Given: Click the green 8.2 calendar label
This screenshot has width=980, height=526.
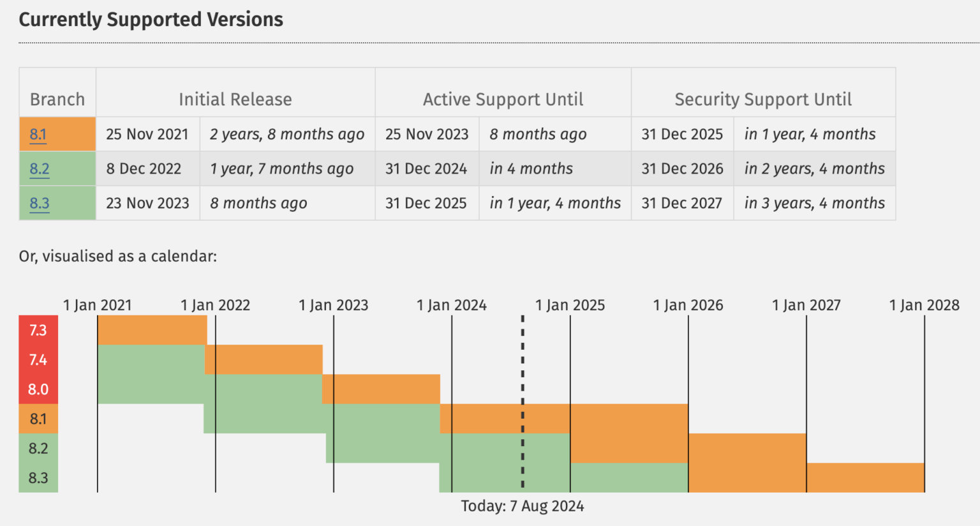Looking at the screenshot, I should coord(38,448).
